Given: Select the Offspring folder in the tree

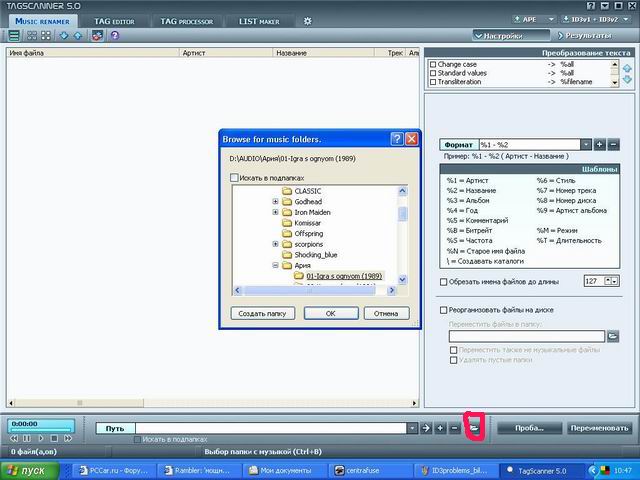Looking at the screenshot, I should [x=309, y=234].
